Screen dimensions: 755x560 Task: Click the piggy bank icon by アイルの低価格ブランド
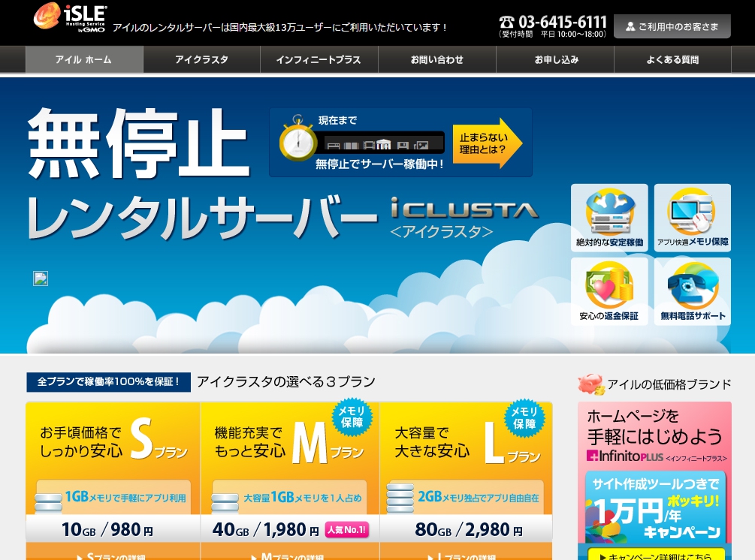tap(590, 384)
